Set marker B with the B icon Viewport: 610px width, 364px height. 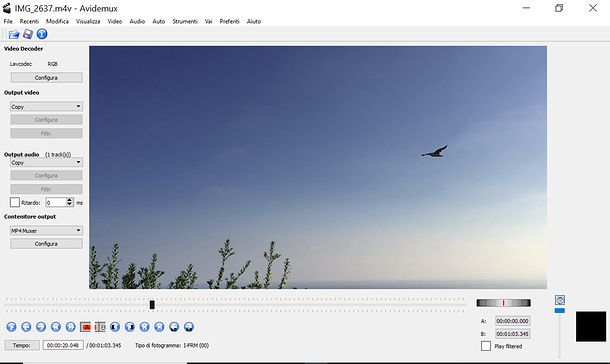[100, 327]
